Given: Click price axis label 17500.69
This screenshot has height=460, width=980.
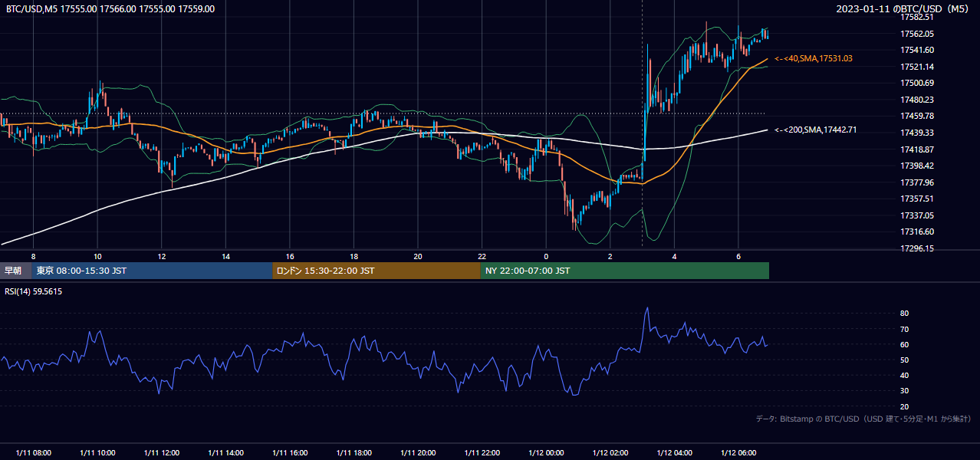Looking at the screenshot, I should (x=916, y=83).
